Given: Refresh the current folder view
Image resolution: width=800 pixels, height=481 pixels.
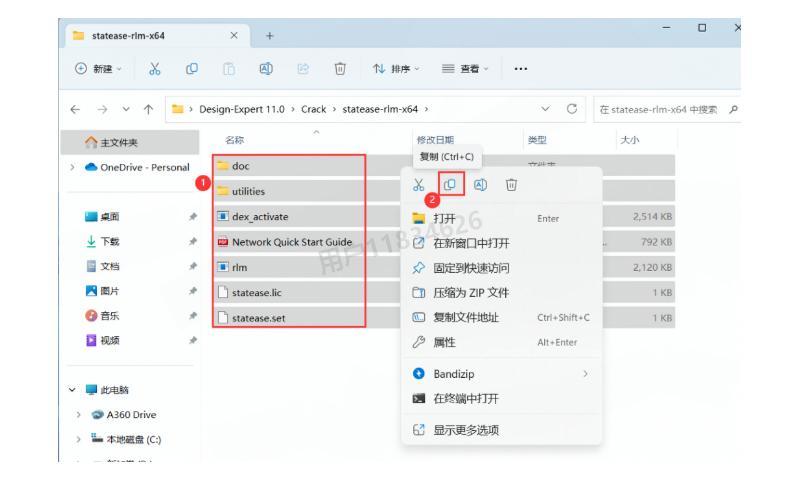Looking at the screenshot, I should pos(572,109).
